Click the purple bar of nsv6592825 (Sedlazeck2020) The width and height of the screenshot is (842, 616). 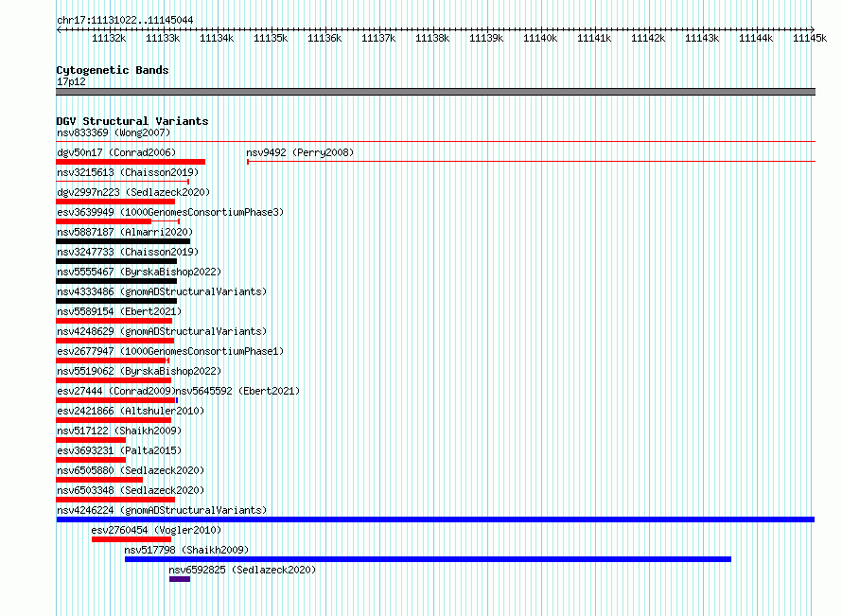pyautogui.click(x=180, y=579)
